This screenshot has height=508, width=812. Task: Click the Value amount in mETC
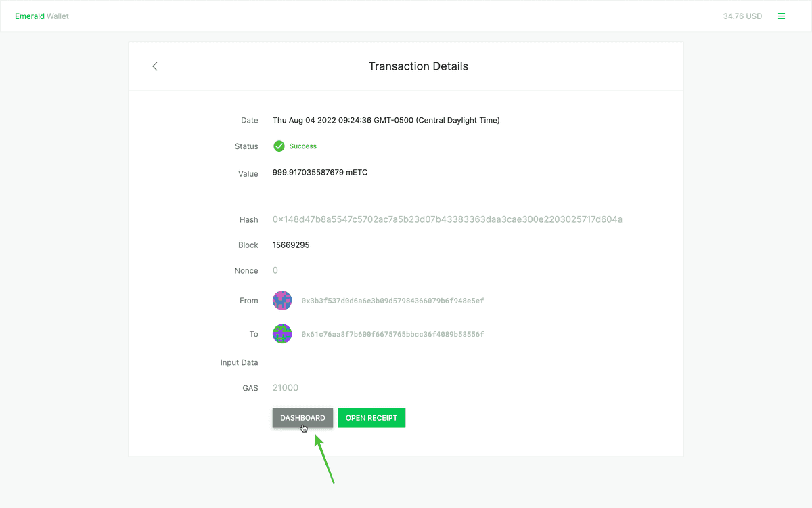(319, 172)
